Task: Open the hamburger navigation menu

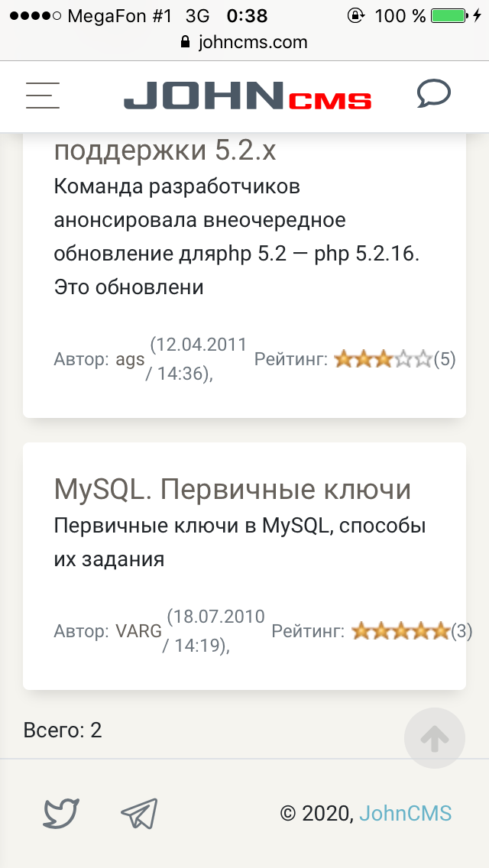Action: pos(43,96)
